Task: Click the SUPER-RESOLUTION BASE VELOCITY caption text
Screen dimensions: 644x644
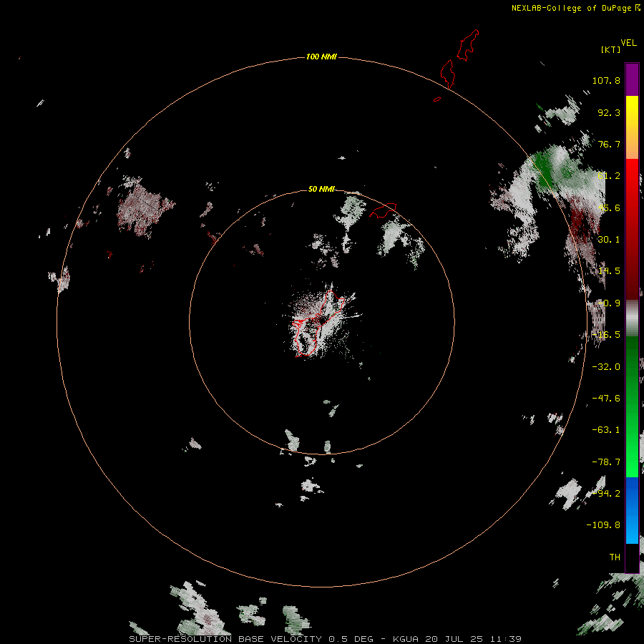Action: click(x=225, y=639)
